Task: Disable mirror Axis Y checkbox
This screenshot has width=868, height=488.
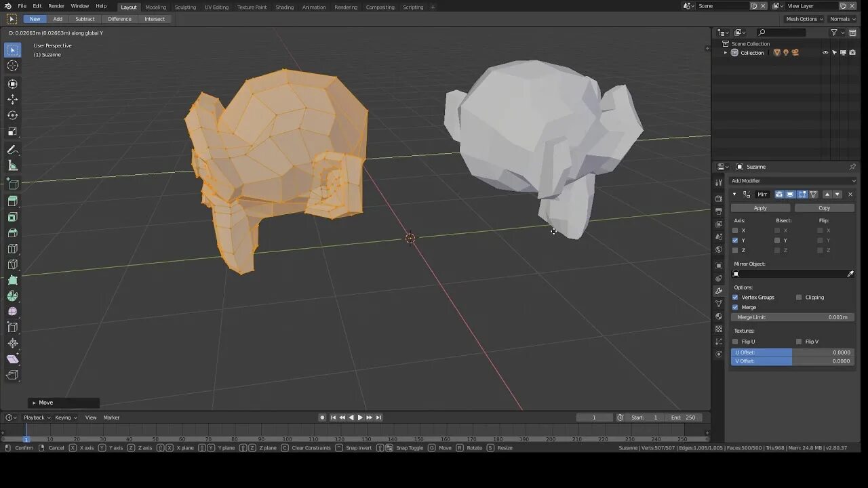Action: click(x=735, y=240)
